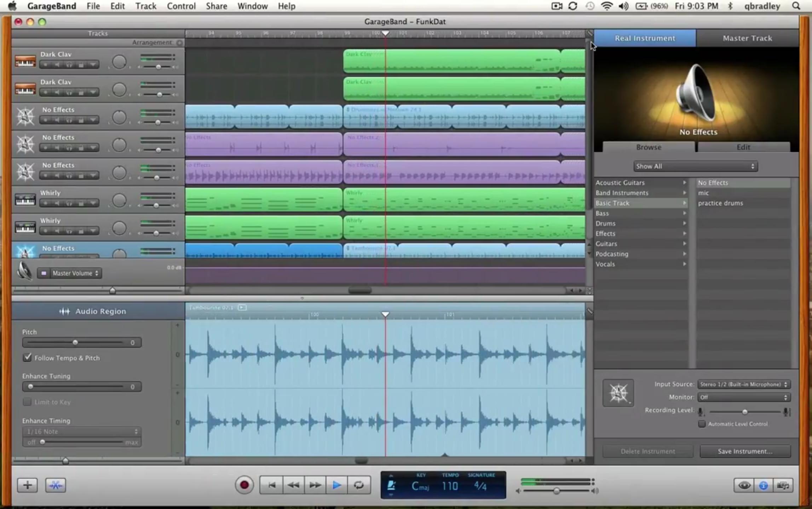Lock the lower Whirly track
Image resolution: width=812 pixels, height=509 pixels.
81,231
